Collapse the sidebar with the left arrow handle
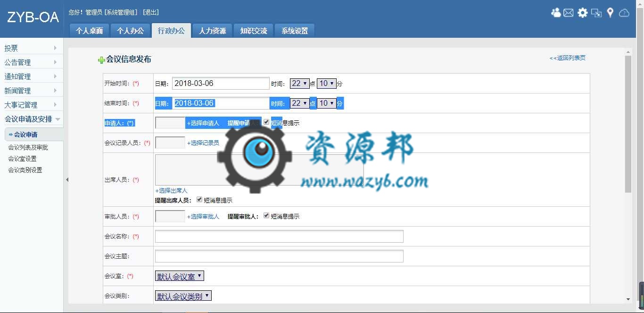644x313 pixels. (67, 179)
